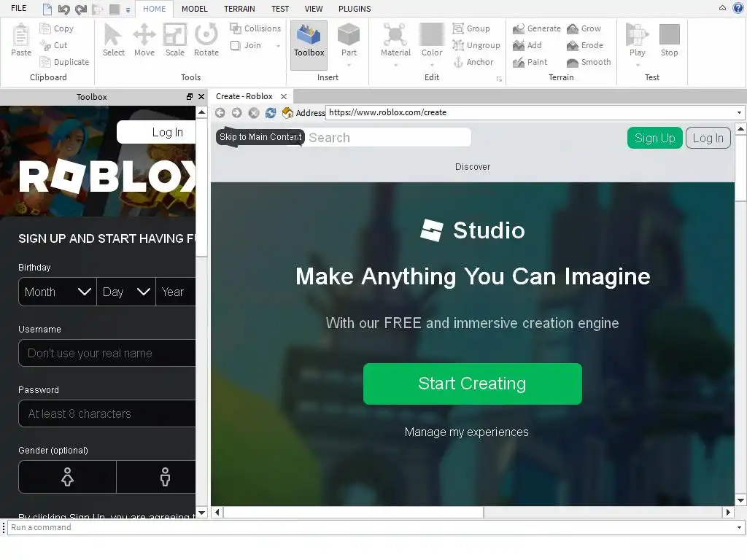
Task: Click the Roblox Search box
Action: point(388,138)
